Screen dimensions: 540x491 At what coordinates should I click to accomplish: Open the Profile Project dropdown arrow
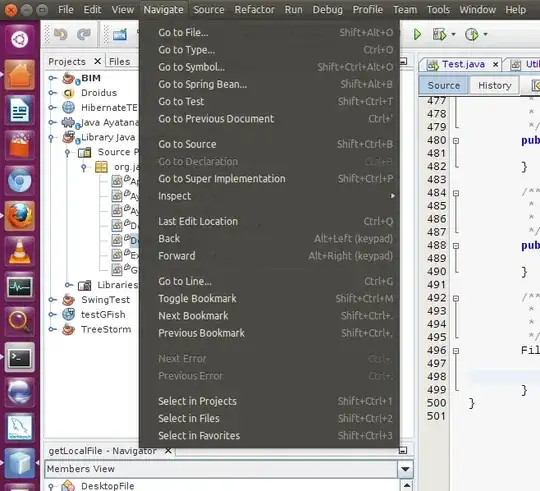485,34
